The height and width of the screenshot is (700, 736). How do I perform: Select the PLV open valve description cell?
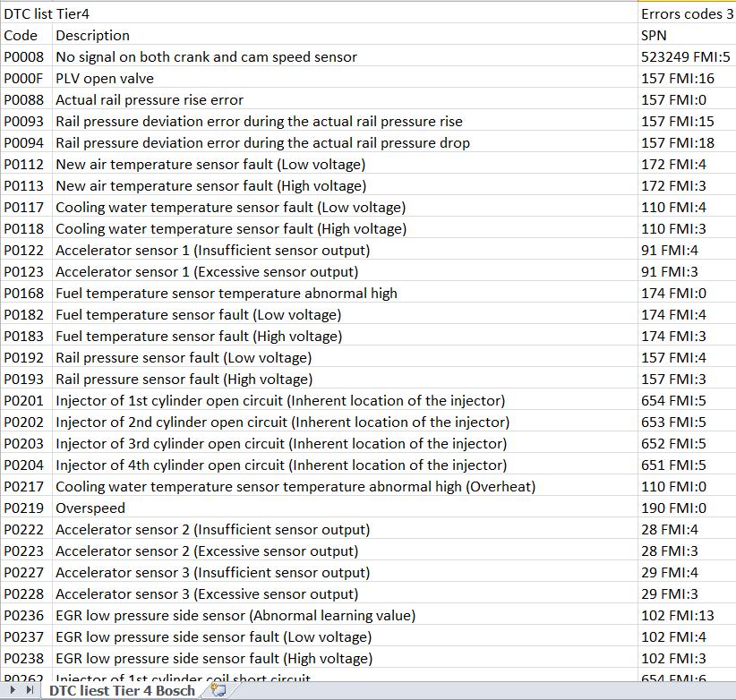pos(345,79)
